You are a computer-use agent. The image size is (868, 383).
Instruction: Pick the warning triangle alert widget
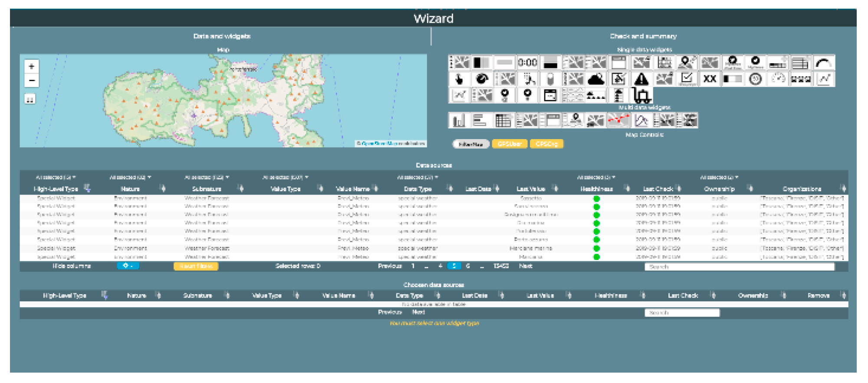641,79
